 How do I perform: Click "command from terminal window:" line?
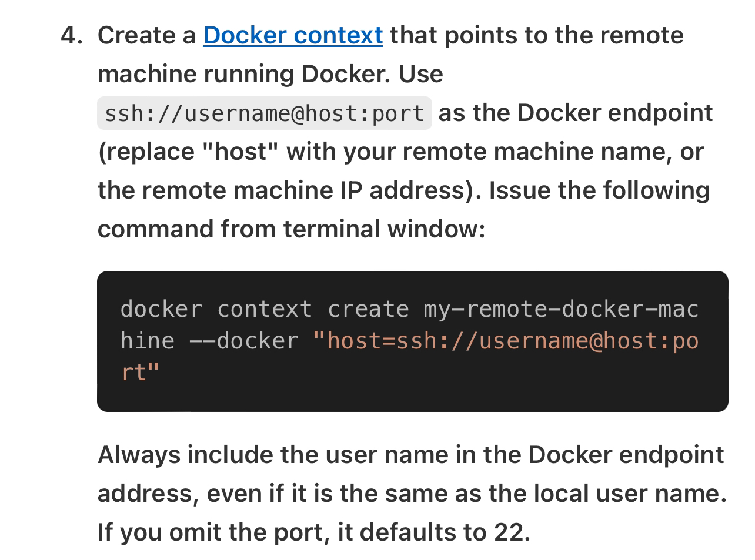click(291, 229)
